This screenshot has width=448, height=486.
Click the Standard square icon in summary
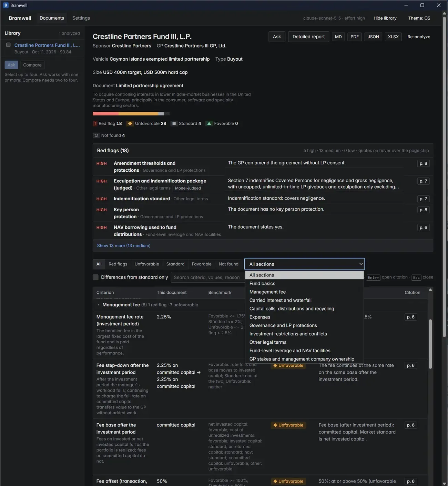pyautogui.click(x=174, y=123)
